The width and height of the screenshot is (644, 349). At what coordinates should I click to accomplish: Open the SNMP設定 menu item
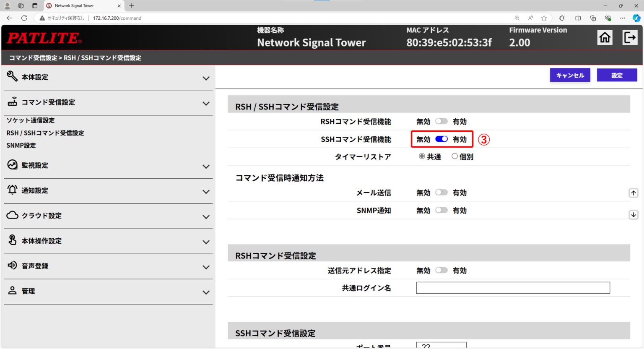[21, 145]
